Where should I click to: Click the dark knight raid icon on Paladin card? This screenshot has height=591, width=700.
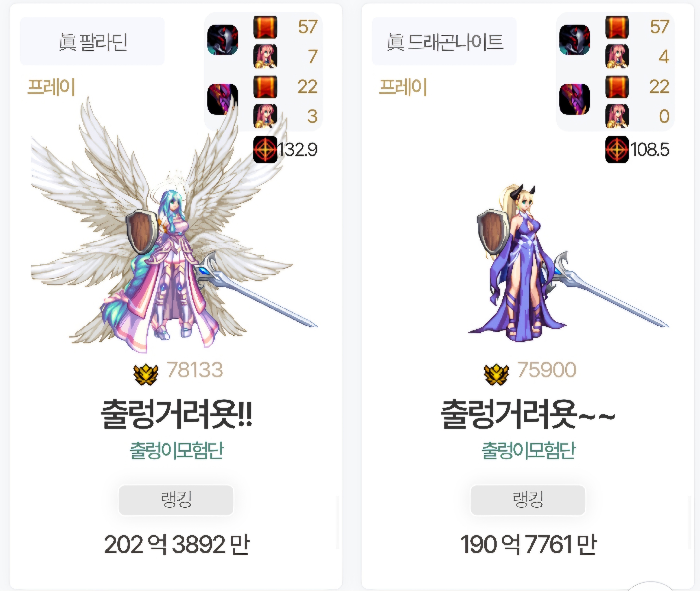[223, 40]
